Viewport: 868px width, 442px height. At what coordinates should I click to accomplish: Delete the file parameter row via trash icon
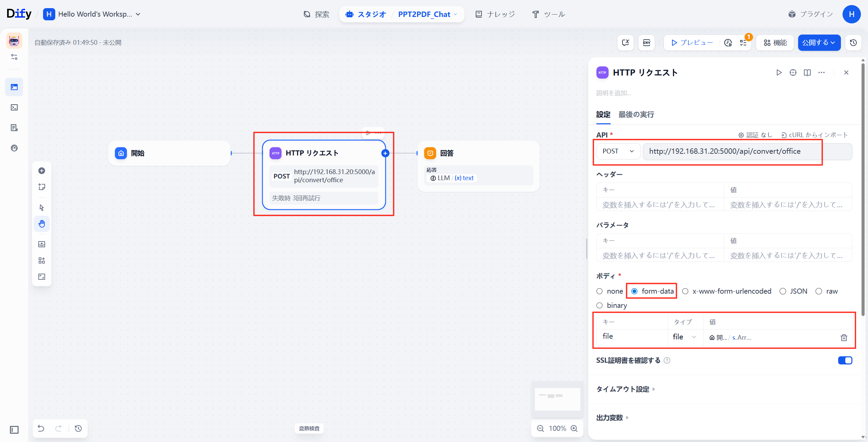[844, 337]
